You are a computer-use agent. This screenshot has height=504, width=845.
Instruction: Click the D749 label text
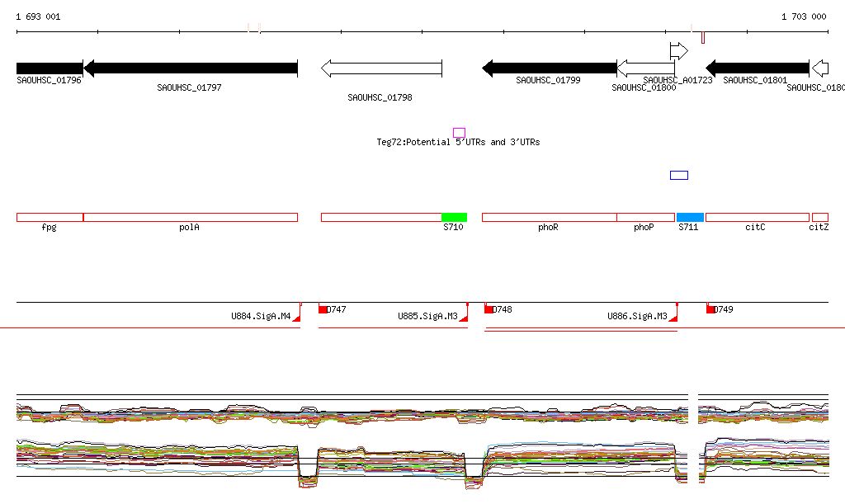(723, 309)
